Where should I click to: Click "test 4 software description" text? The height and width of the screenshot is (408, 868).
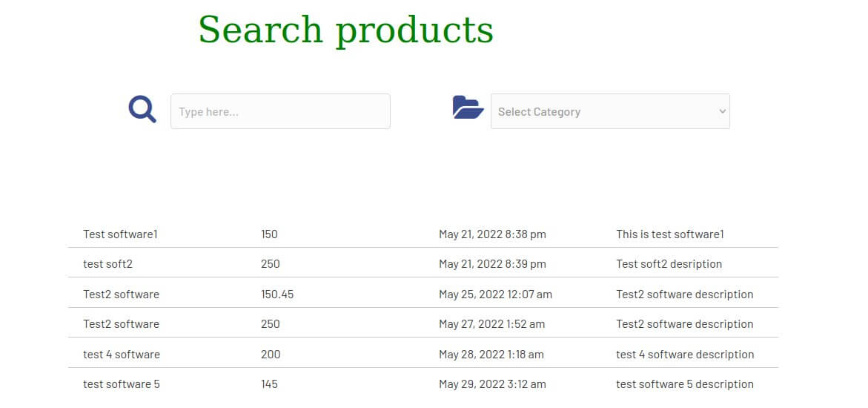coord(685,355)
